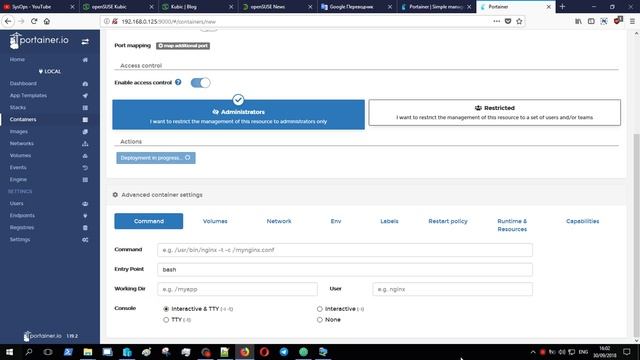640x360 pixels.
Task: Switch to Runtime & Resources tab
Action: point(512,225)
